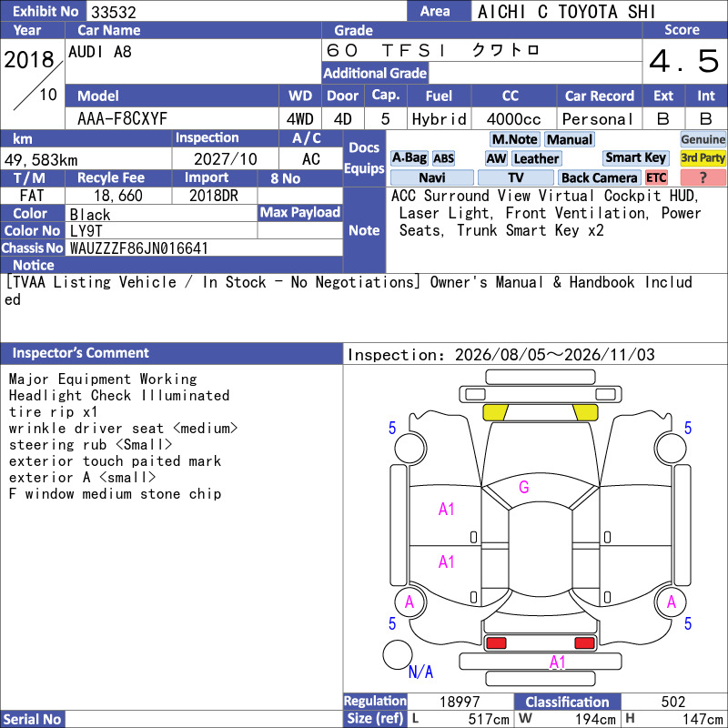The height and width of the screenshot is (728, 728).
Task: Click the AC air conditioning value
Action: [x=310, y=159]
